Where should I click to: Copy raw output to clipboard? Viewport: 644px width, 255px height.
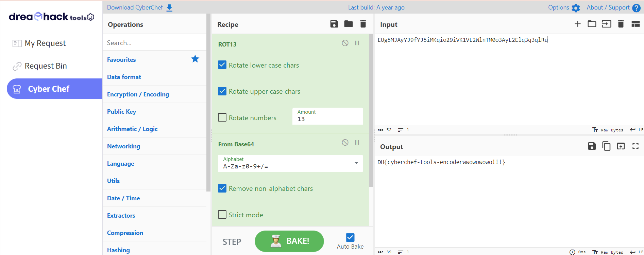[x=606, y=146]
